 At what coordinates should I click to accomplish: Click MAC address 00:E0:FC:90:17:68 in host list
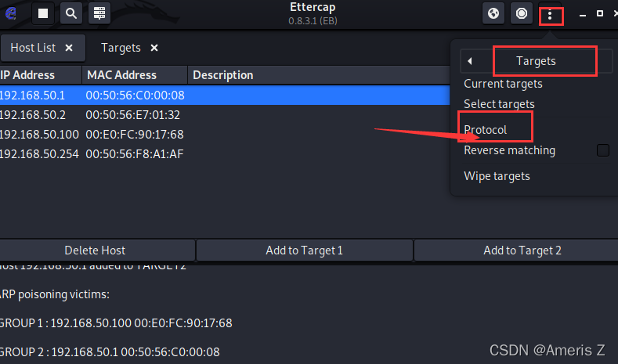pyautogui.click(x=135, y=135)
